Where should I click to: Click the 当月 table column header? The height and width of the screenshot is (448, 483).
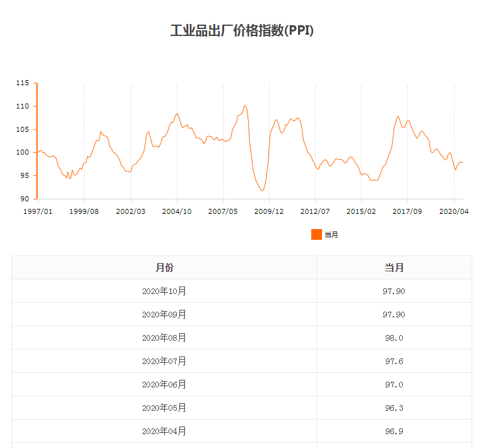[x=394, y=268]
